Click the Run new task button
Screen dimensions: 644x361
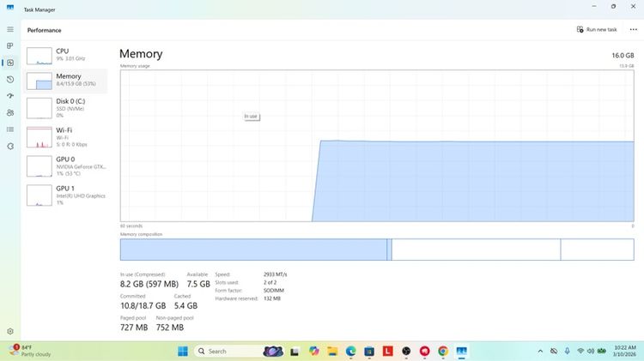click(x=597, y=29)
